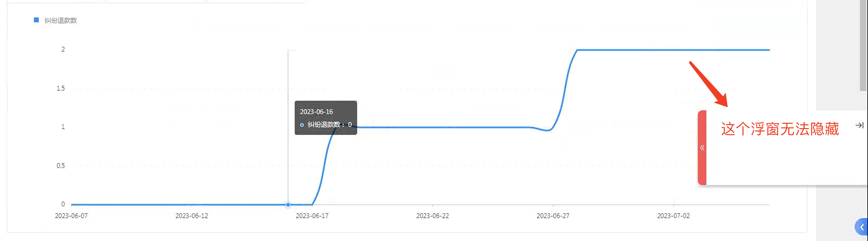The image size is (868, 241).
Task: Click the red annotation arrow
Action: pos(709,84)
